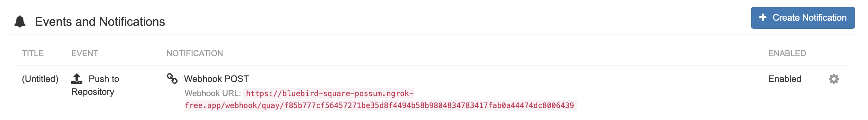This screenshot has width=868, height=120.
Task: Select the ngrok webhook URL text
Action: [380, 99]
